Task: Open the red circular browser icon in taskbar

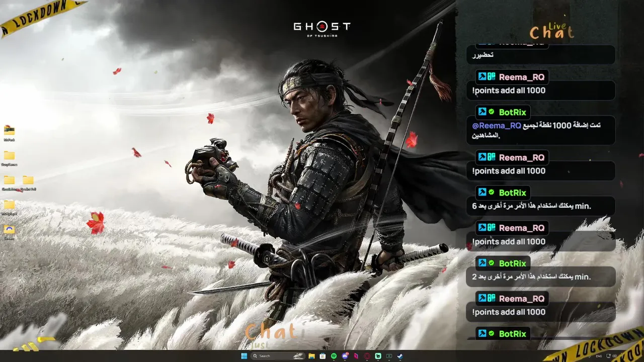Action: [367, 356]
